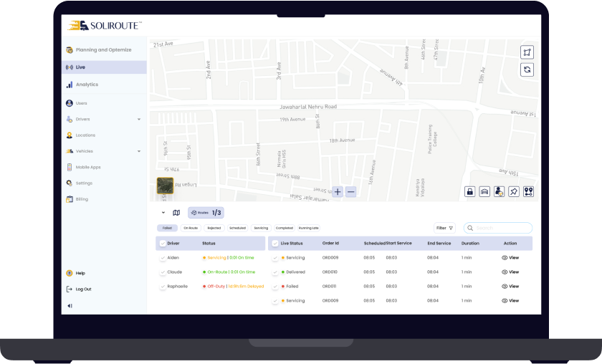
Task: Collapse the routes panel with chevron
Action: [163, 213]
